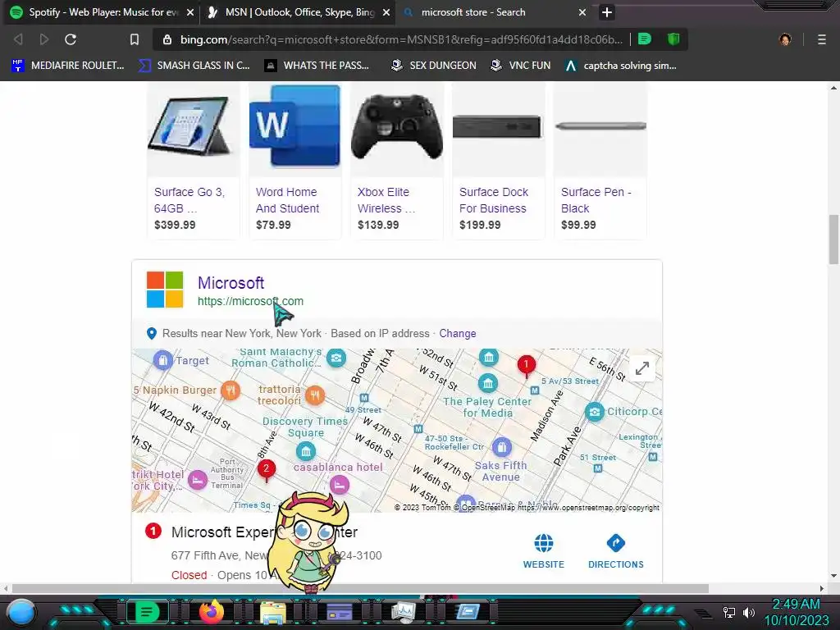Click the red Closed status text
Screen dimensions: 840x630
[x=189, y=575]
